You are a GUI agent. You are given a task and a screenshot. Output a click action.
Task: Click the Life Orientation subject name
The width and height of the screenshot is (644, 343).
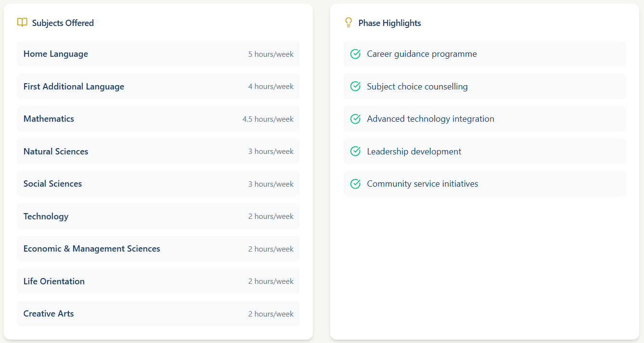tap(54, 281)
